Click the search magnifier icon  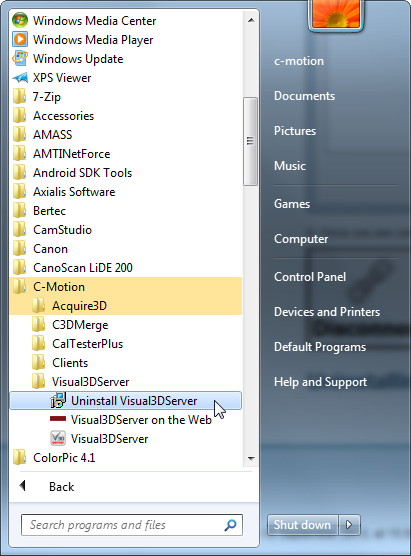coord(230,525)
